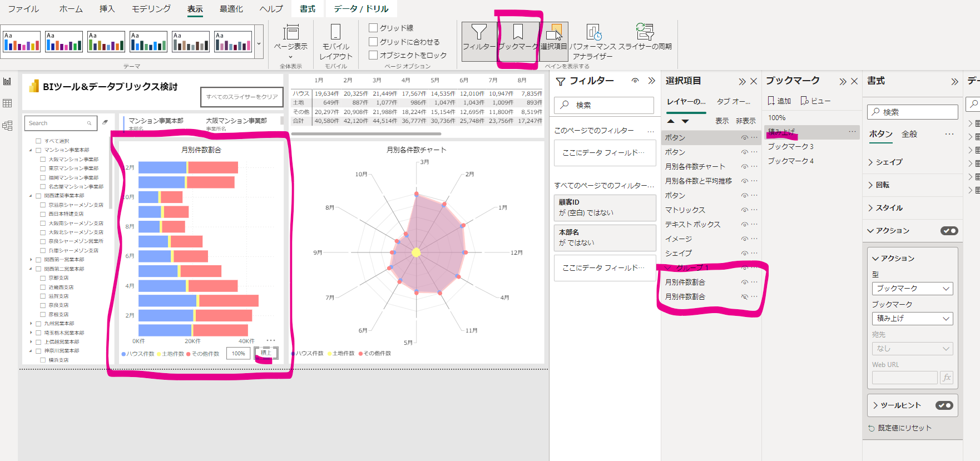Open the データ / ドリル ribbon tab
The height and width of the screenshot is (461, 980).
361,9
